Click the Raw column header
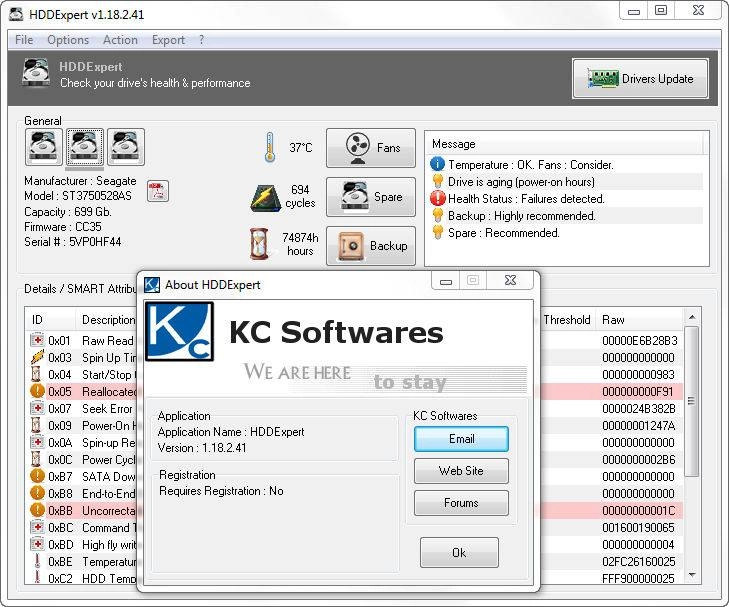The height and width of the screenshot is (607, 729). [x=640, y=320]
